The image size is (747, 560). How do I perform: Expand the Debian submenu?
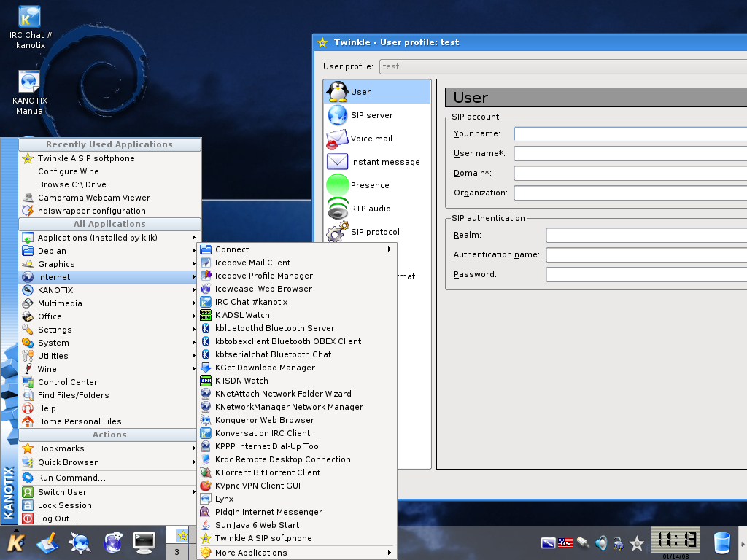click(x=109, y=251)
